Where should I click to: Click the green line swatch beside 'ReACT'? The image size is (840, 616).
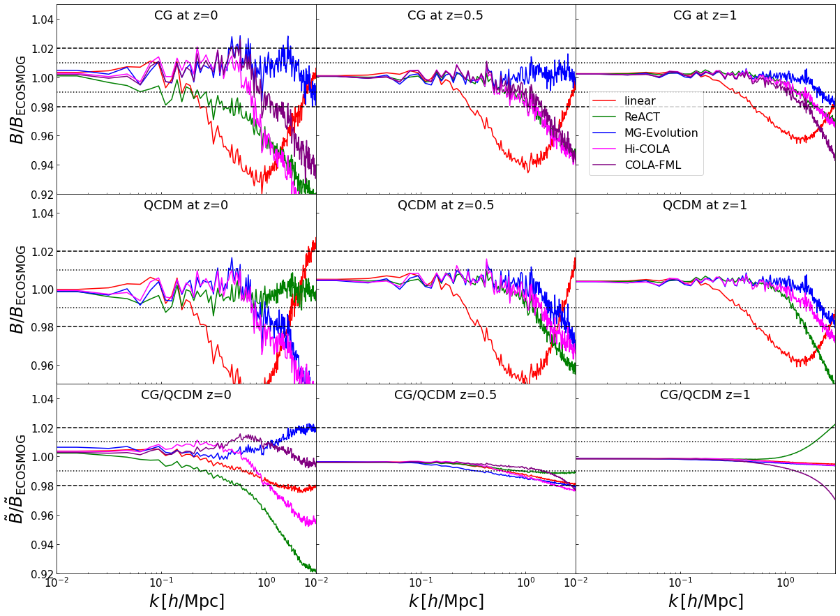point(605,117)
